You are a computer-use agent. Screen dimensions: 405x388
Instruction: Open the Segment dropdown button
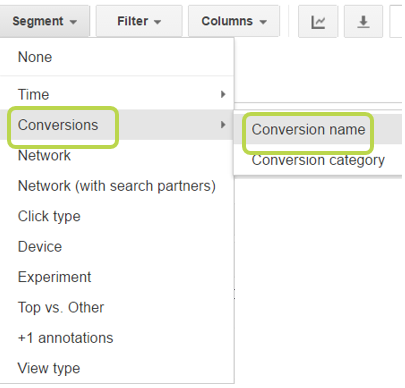[x=44, y=21]
